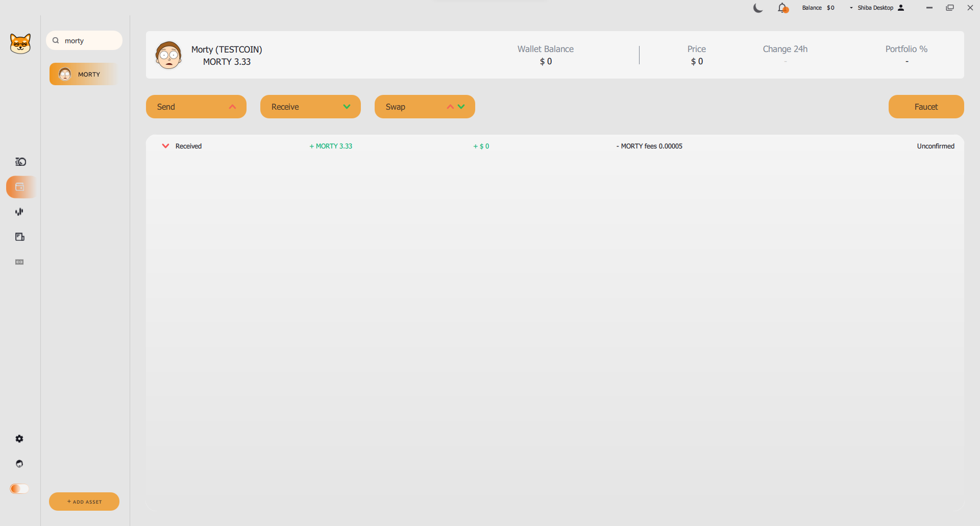Flip the orange switch at sidebar bottom
Viewport: 980px width, 526px height.
(x=19, y=489)
